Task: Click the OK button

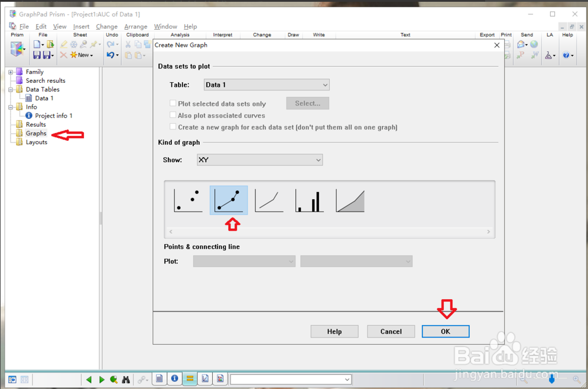Action: 446,332
